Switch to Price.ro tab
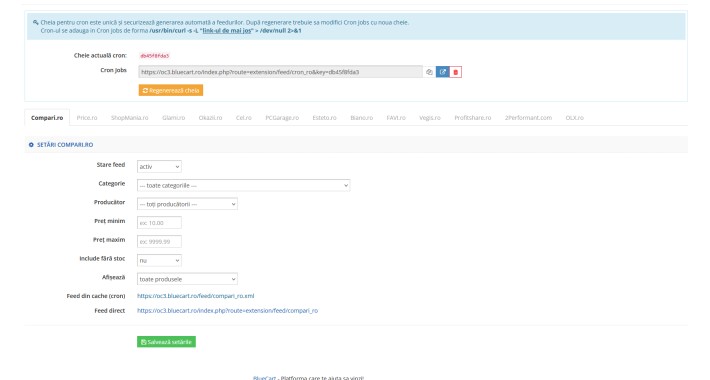This screenshot has width=710, height=380. point(87,118)
